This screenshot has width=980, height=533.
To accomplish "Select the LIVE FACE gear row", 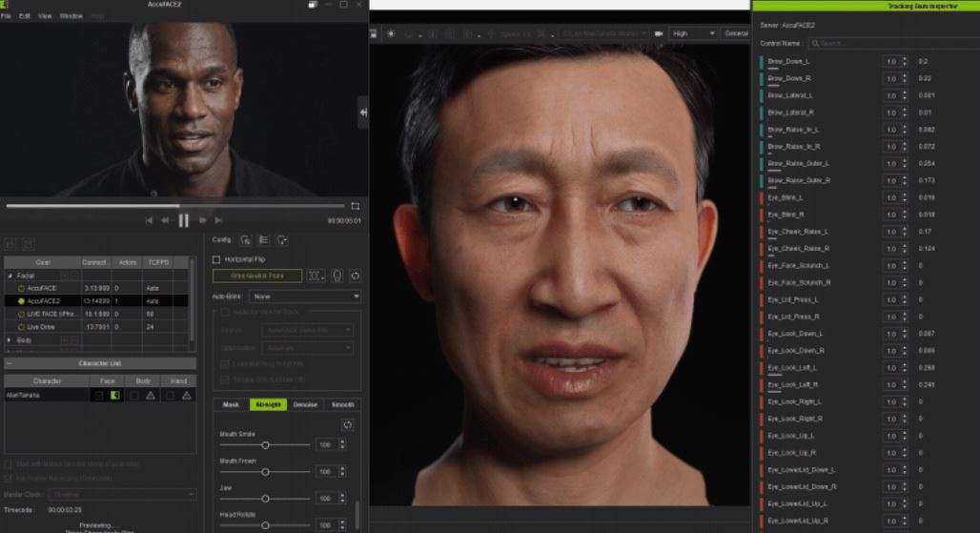I will pos(95,315).
